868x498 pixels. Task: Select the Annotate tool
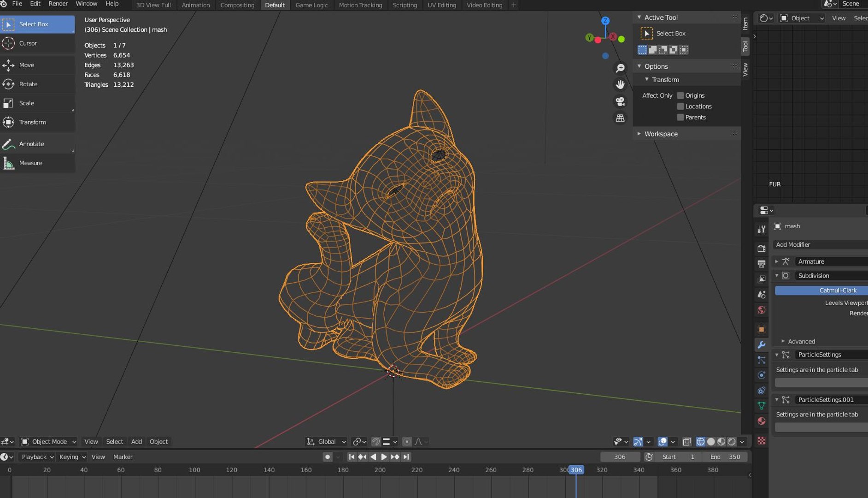[x=37, y=144]
